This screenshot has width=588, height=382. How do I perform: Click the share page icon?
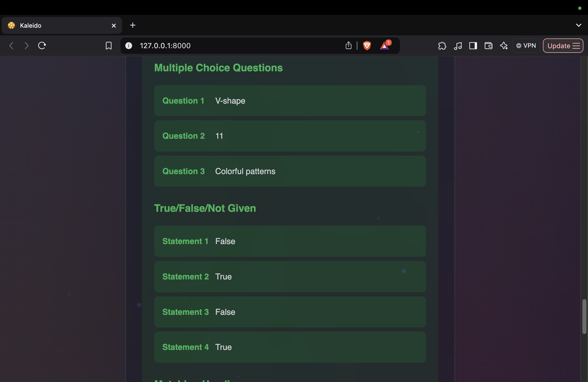pos(348,46)
